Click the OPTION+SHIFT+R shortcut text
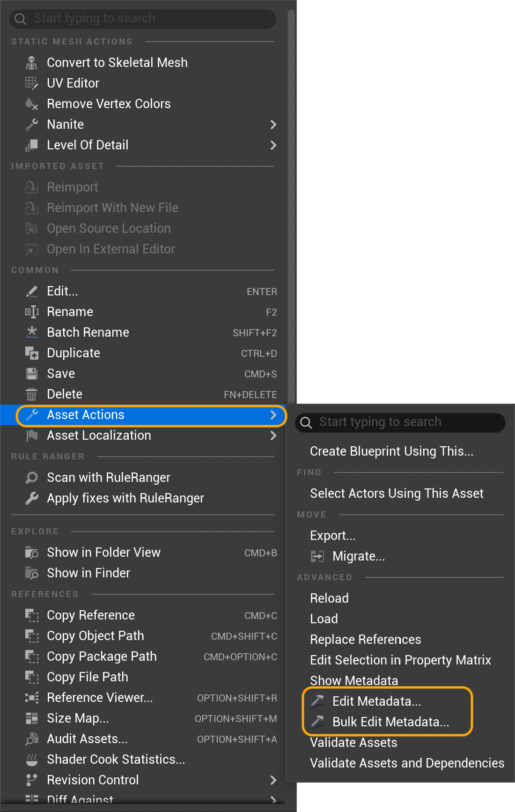 (x=237, y=698)
